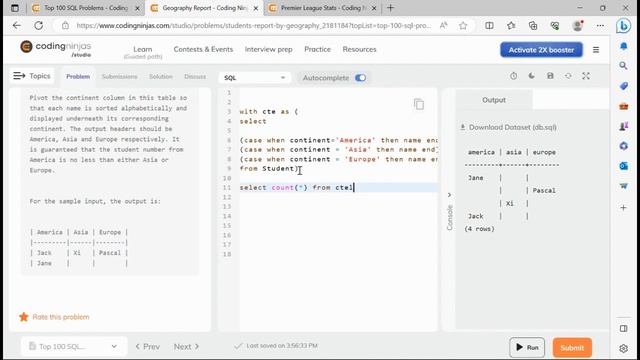Image resolution: width=640 pixels, height=360 pixels.
Task: Open Contests & Events menu
Action: [203, 49]
